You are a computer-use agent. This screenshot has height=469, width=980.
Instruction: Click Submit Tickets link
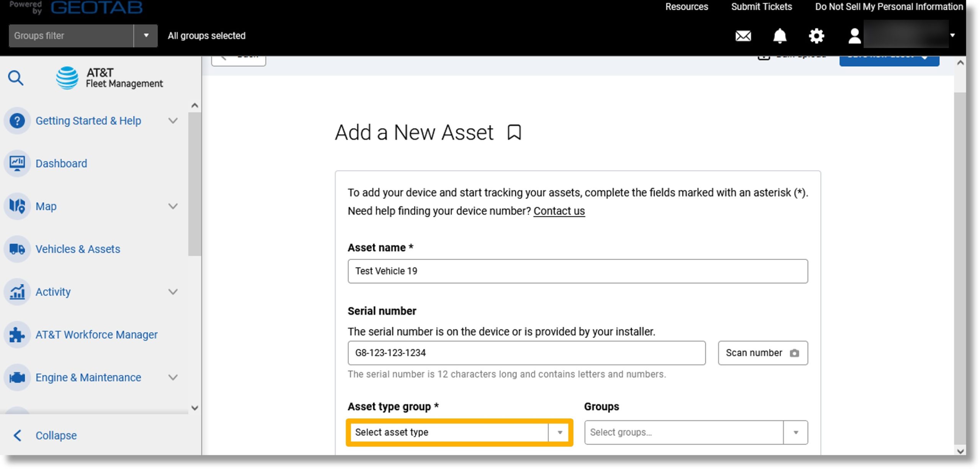761,7
